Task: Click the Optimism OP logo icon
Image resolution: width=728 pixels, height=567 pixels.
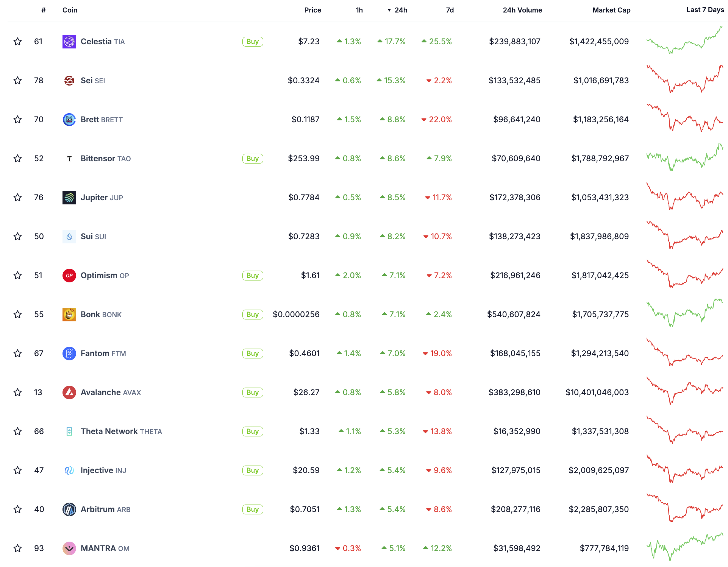Action: 69,276
